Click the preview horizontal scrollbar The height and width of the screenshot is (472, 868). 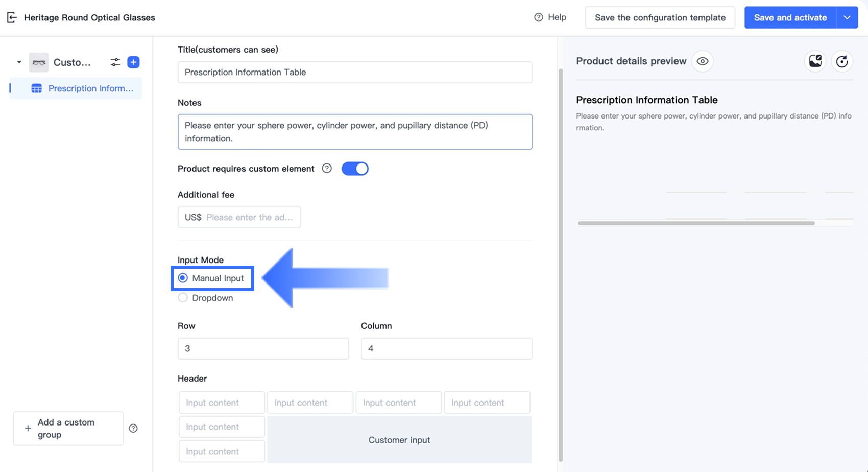pos(696,223)
